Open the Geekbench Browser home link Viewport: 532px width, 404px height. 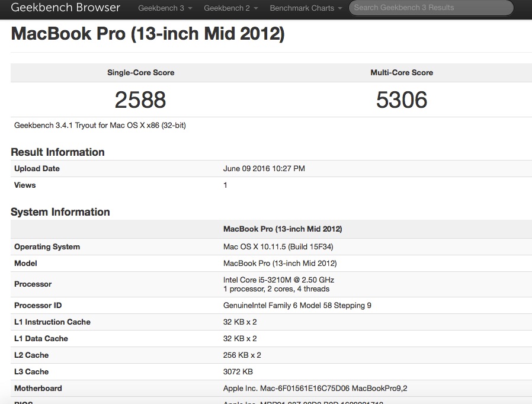(66, 8)
